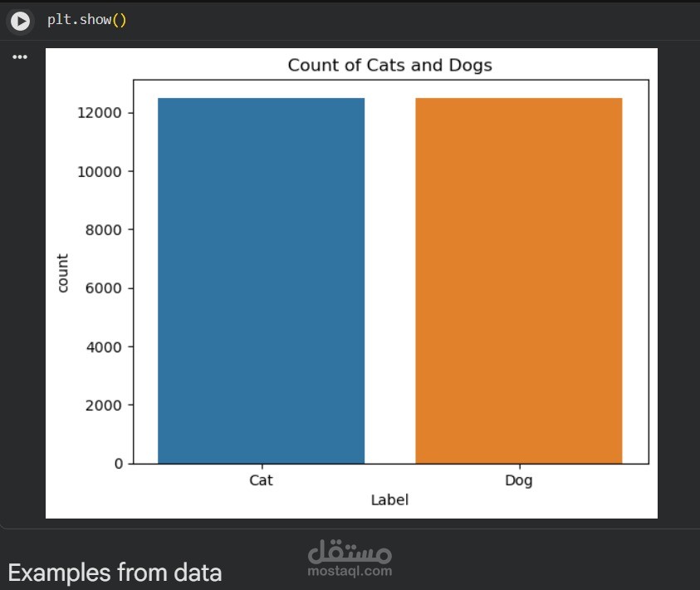Click the 6000 y-axis tick label
Viewport: 700px width, 590px height.
pos(105,288)
